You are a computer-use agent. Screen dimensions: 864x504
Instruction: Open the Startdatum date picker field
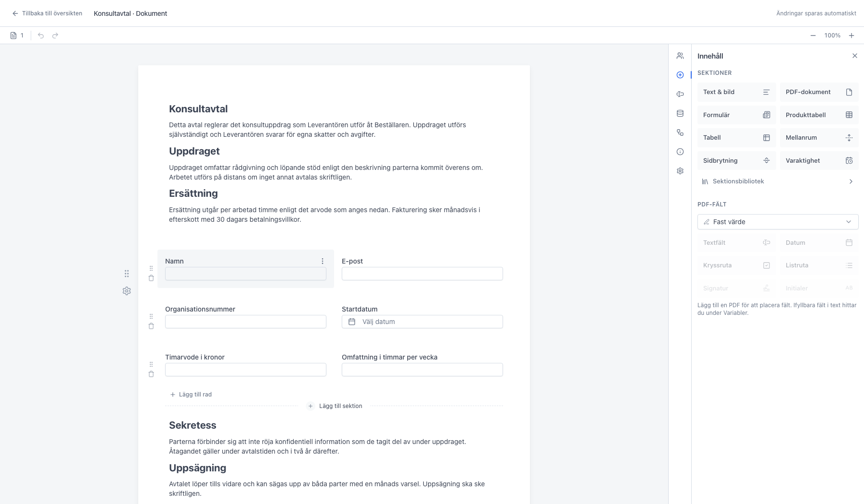pyautogui.click(x=422, y=322)
